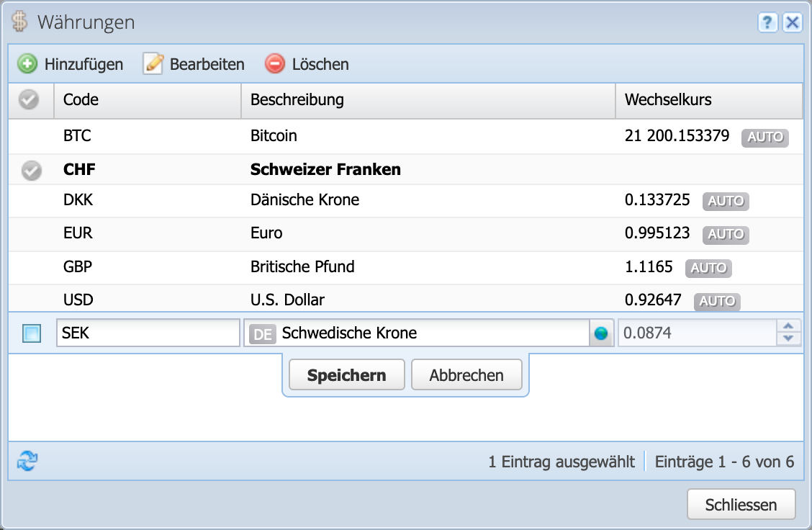Click the AUTO badge on the Bitcoin row
Image resolution: width=812 pixels, height=530 pixels.
pos(764,138)
